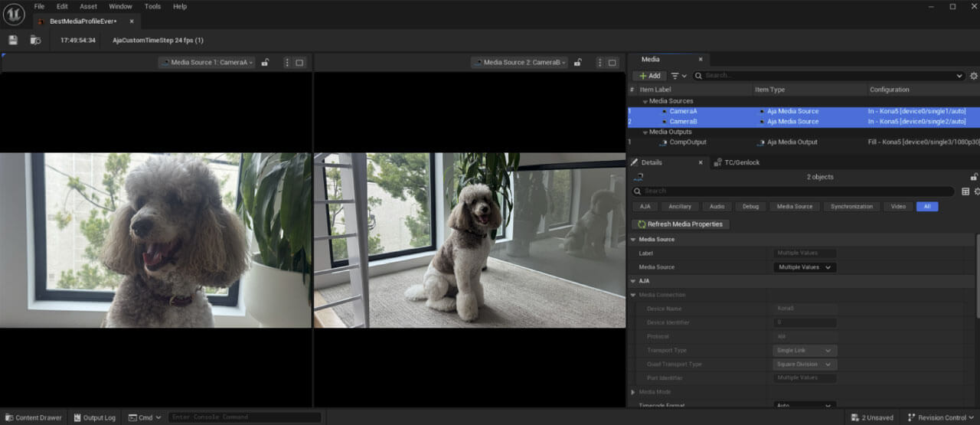Open the File menu
This screenshot has width=980, height=425.
point(39,6)
